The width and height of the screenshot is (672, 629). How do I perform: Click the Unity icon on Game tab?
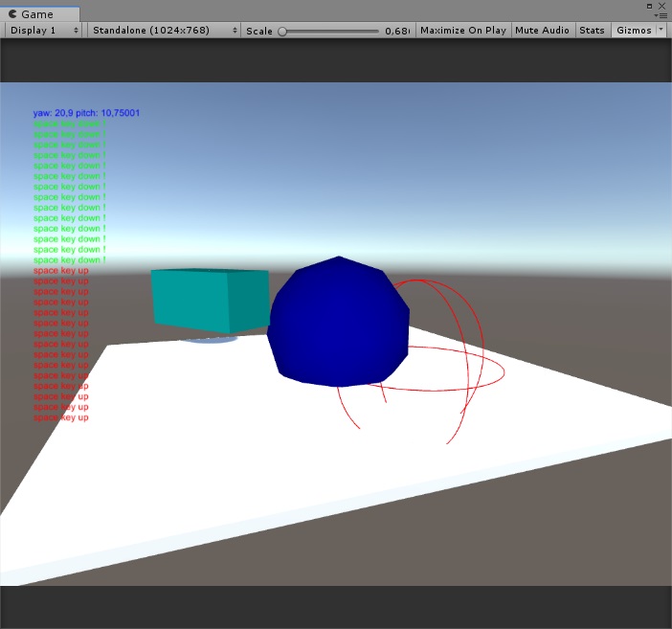(12, 13)
